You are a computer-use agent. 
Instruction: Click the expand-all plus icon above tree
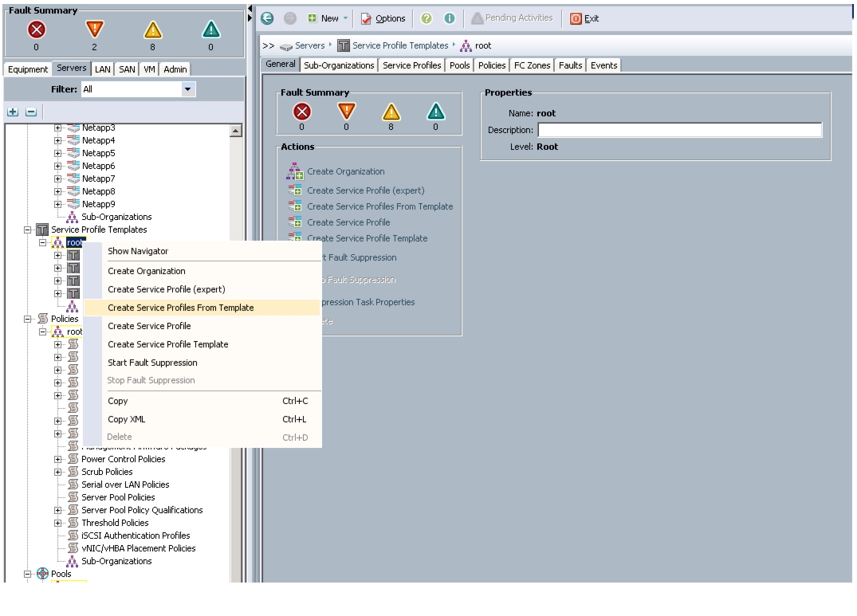tap(13, 112)
